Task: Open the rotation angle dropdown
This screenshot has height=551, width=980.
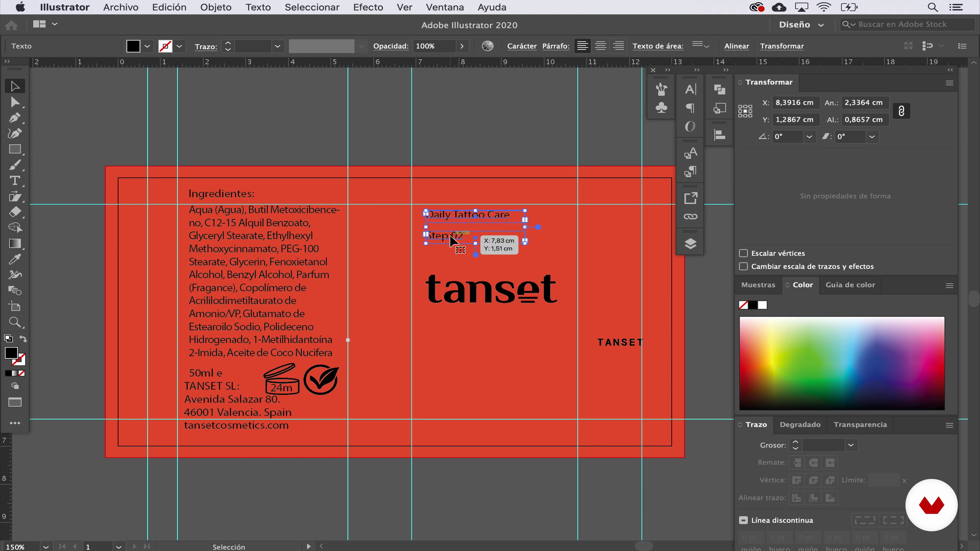Action: 809,136
